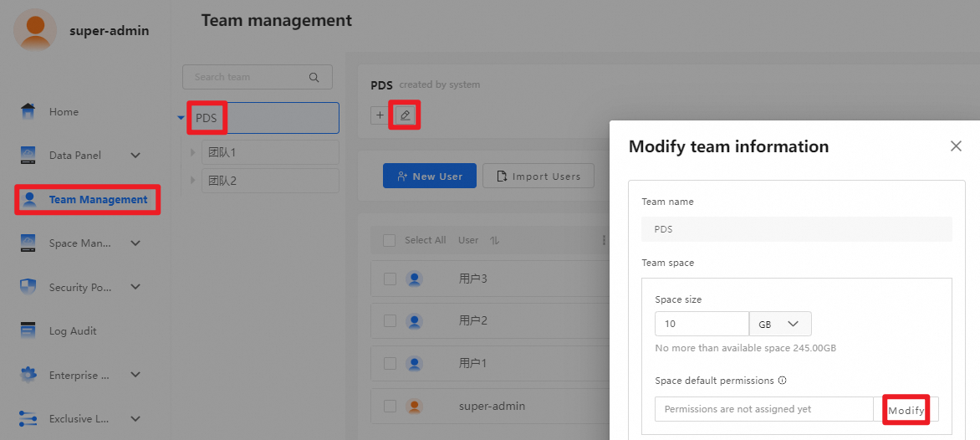
Task: Click the Permissions are not assigned field
Action: coord(763,409)
